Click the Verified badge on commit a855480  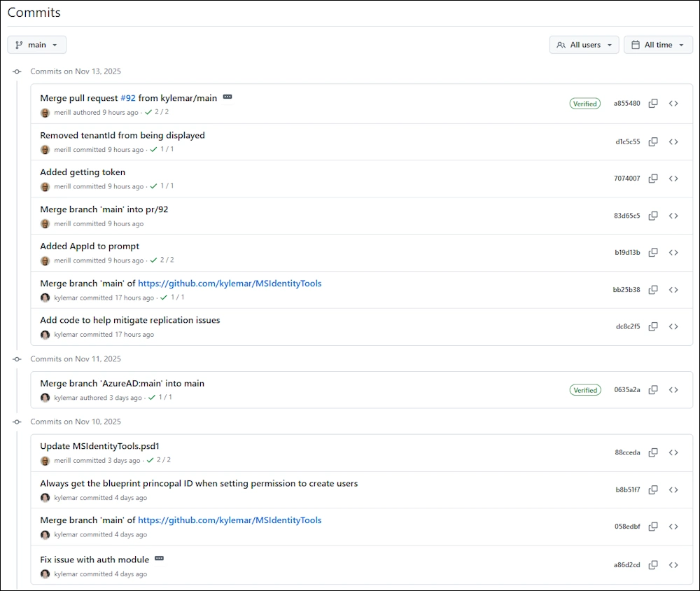[x=584, y=104]
